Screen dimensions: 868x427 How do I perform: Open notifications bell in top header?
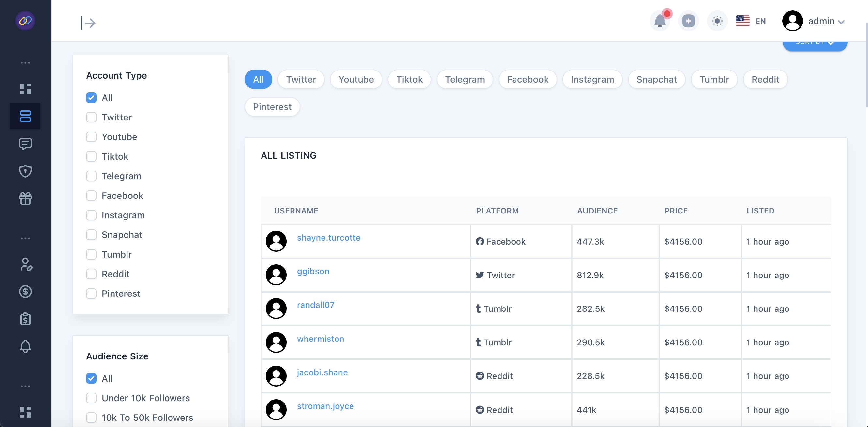coord(659,21)
